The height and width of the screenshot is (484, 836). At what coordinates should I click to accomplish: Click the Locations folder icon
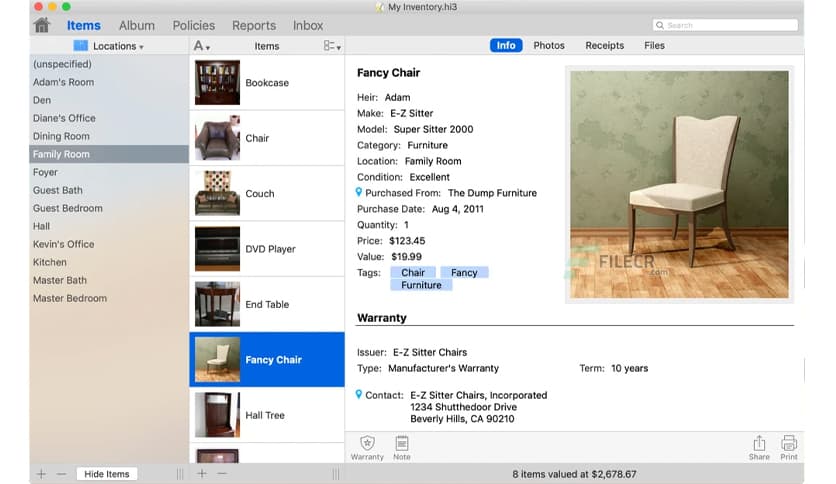coord(81,46)
